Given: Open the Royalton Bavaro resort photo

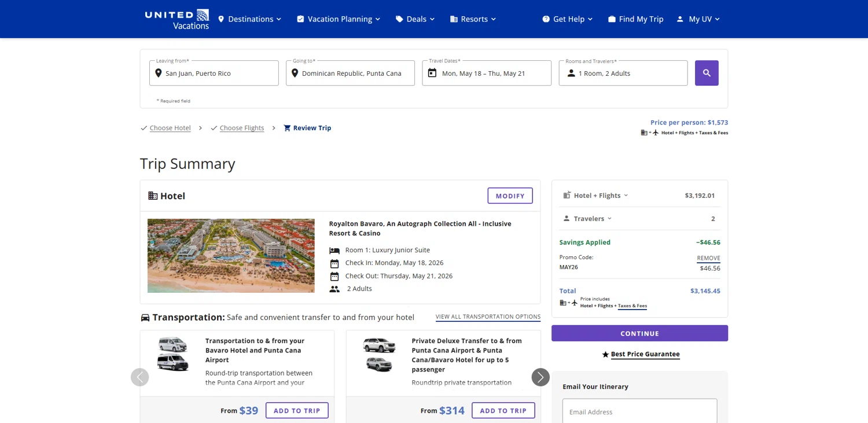Looking at the screenshot, I should (231, 256).
